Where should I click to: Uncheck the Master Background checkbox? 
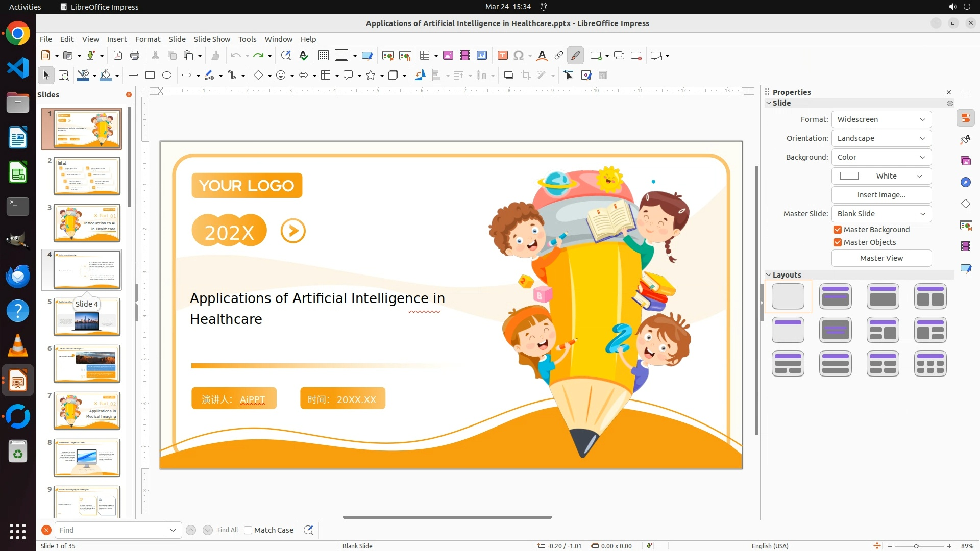click(x=838, y=230)
